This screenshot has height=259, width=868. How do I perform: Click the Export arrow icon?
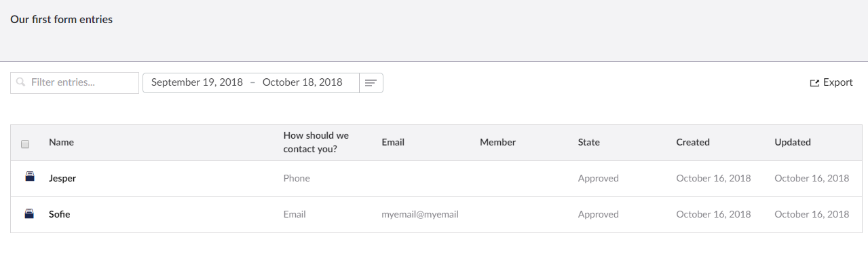pyautogui.click(x=814, y=83)
